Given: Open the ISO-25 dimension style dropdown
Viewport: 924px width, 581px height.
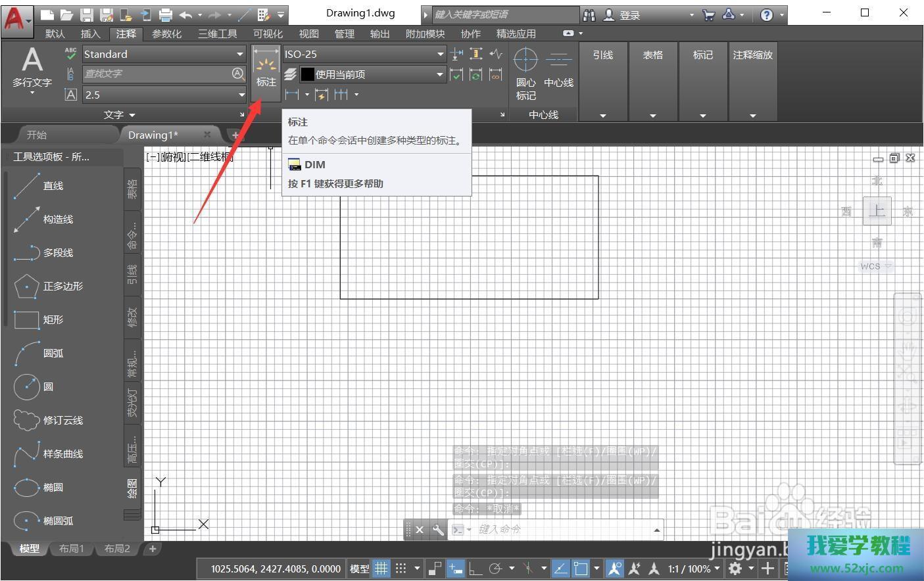Looking at the screenshot, I should 440,55.
